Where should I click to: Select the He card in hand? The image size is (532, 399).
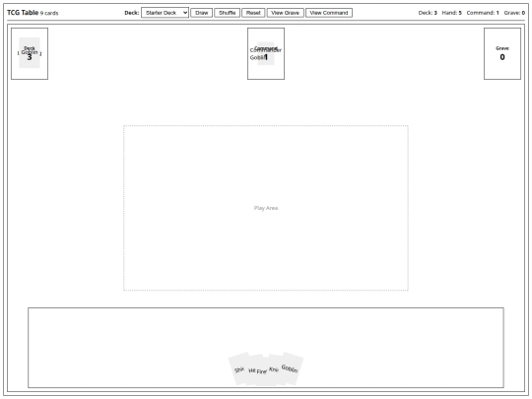click(x=252, y=370)
